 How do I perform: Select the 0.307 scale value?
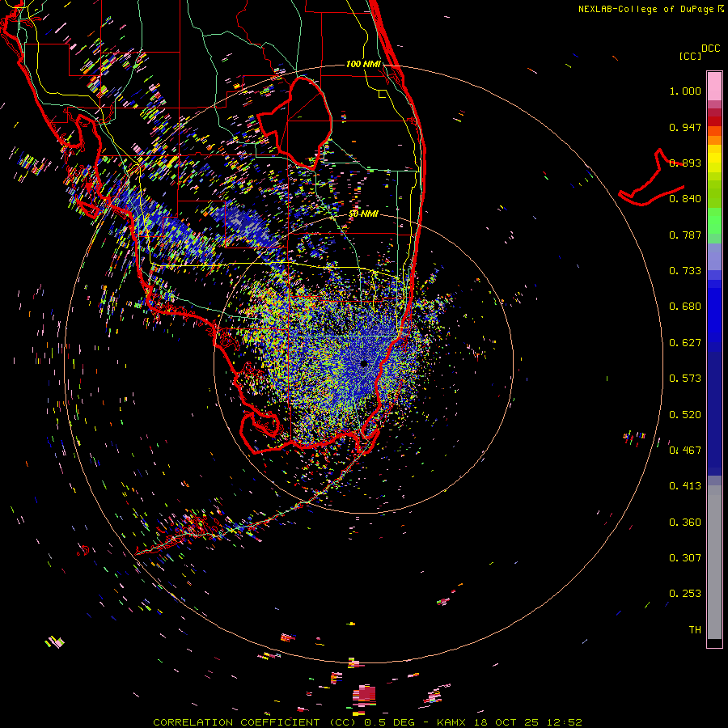point(685,558)
